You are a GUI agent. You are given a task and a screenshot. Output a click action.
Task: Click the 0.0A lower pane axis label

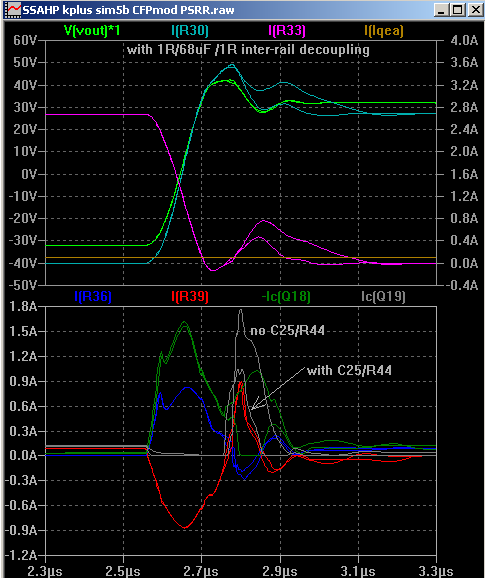pyautogui.click(x=23, y=455)
